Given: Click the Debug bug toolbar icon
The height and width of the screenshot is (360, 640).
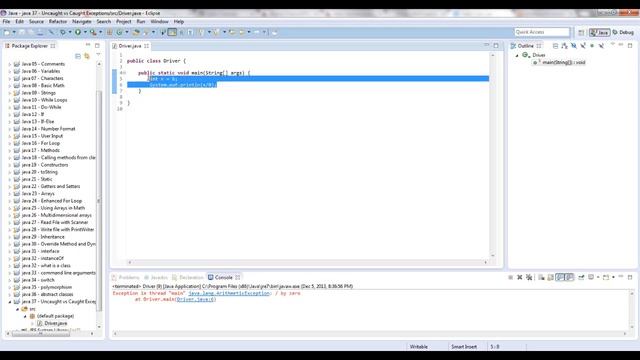Looking at the screenshot, I should pyautogui.click(x=62, y=32).
